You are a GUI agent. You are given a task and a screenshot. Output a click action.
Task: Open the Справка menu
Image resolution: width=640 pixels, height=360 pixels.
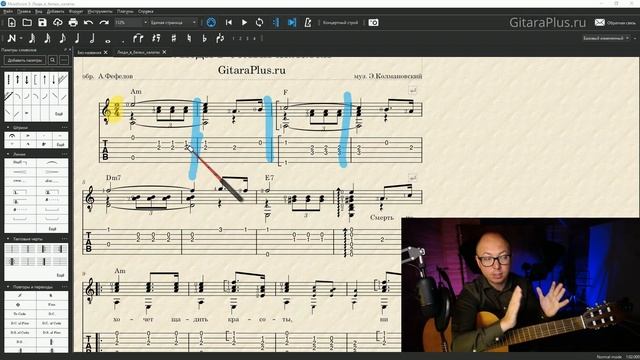pos(146,11)
